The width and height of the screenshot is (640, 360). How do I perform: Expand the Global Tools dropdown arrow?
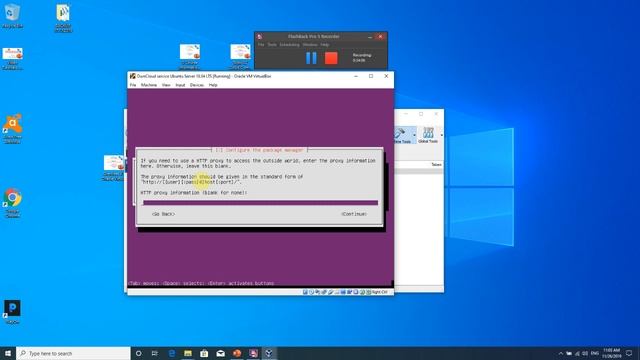tap(442, 135)
